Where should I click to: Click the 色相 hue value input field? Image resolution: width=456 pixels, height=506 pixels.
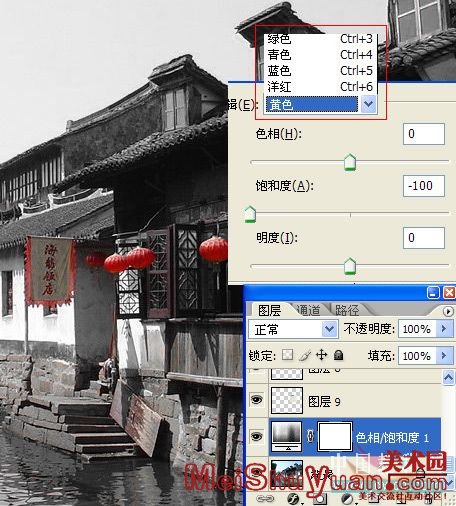424,134
